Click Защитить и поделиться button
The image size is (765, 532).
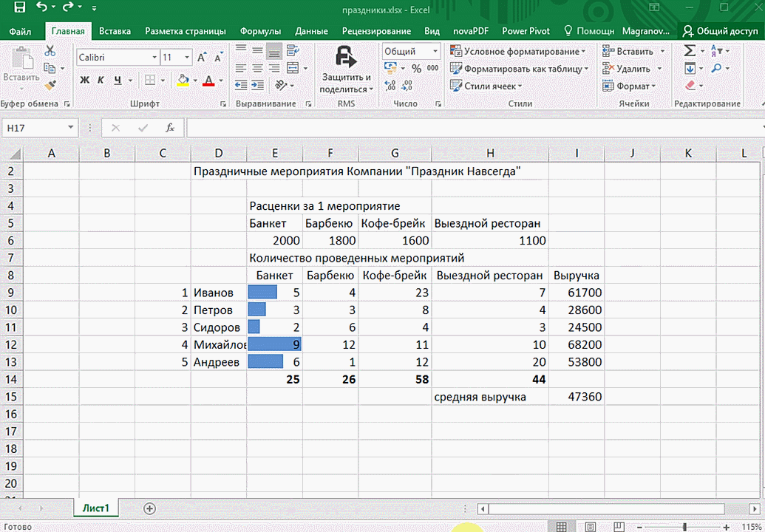pyautogui.click(x=346, y=70)
